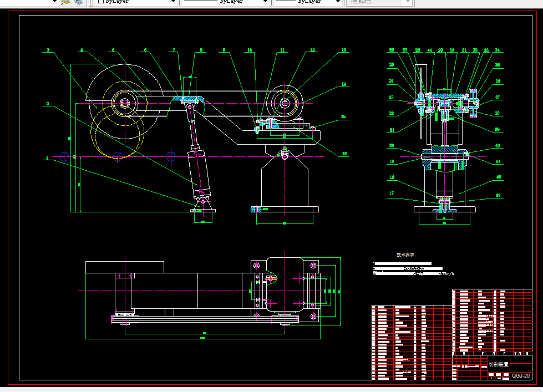Screen dimensions: 543x392
Task: Select part balloon number 17
Action: click(392, 194)
